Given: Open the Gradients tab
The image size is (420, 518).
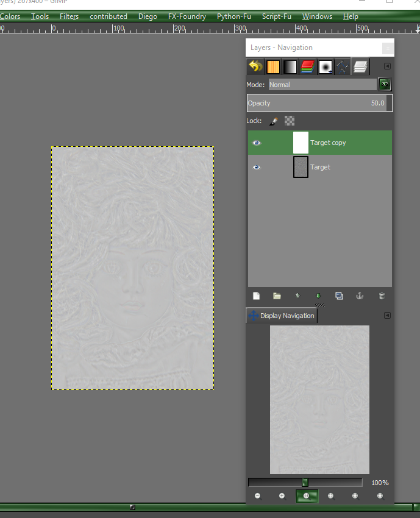Looking at the screenshot, I should point(290,67).
